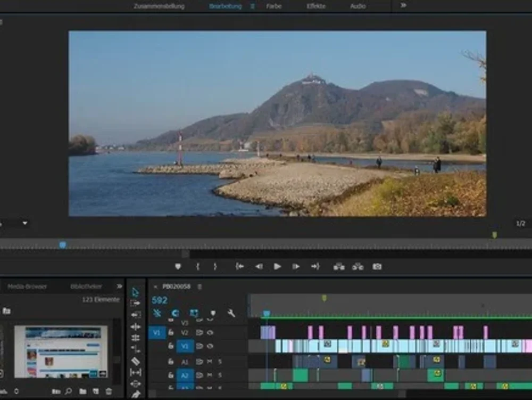Solo audio track A1

click(220, 362)
